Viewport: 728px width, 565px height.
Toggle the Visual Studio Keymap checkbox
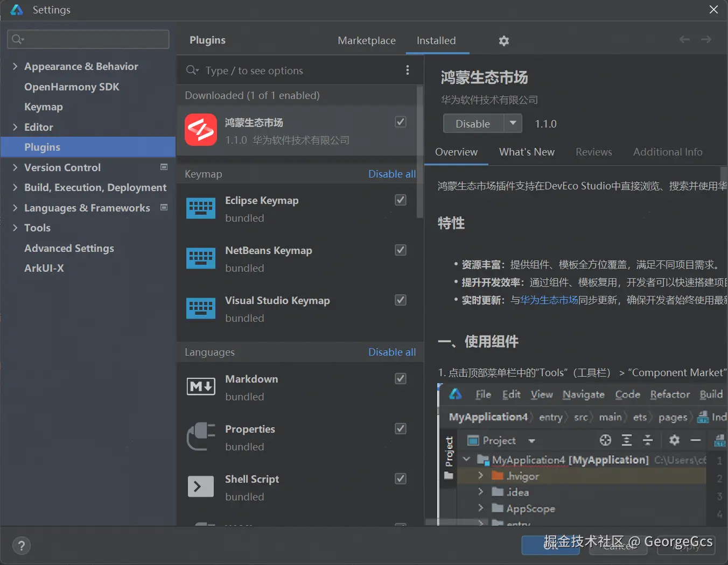pos(401,300)
